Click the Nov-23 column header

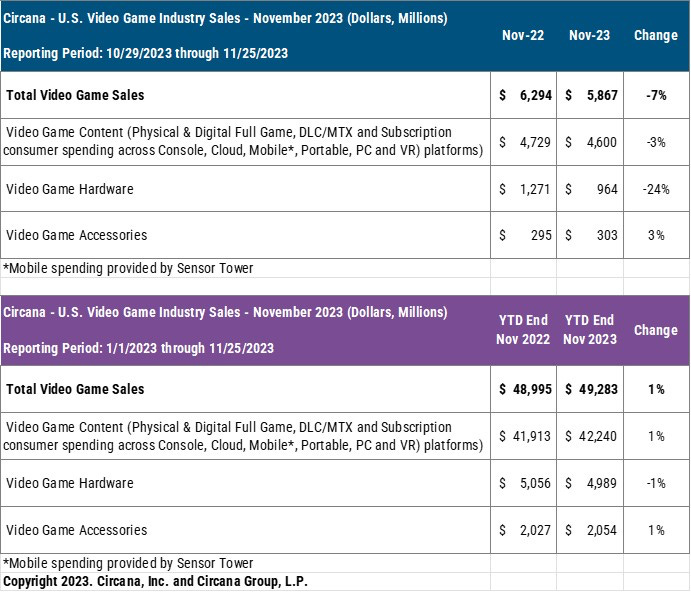[589, 35]
